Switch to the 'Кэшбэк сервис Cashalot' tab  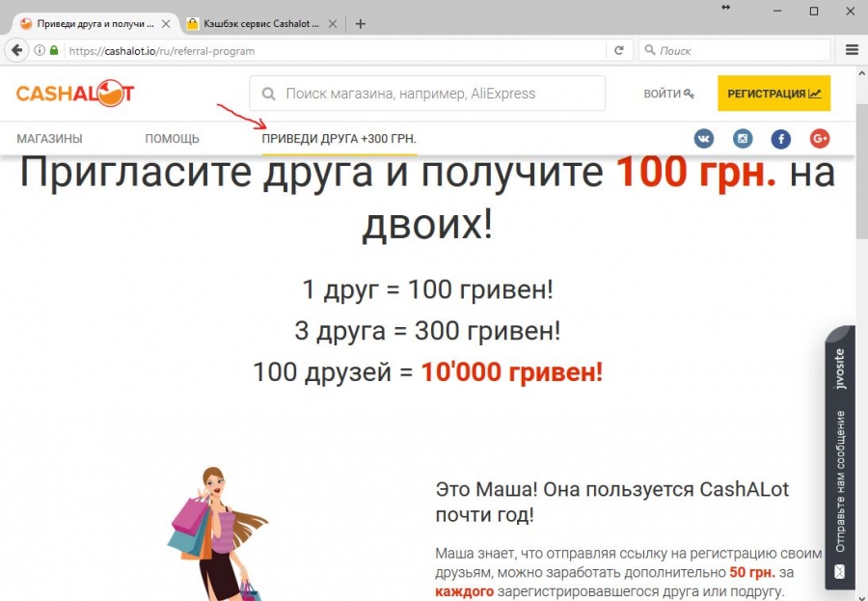pos(261,24)
